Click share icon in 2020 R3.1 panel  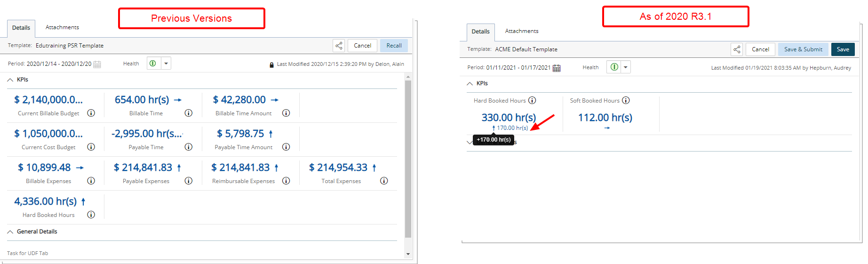pos(737,49)
